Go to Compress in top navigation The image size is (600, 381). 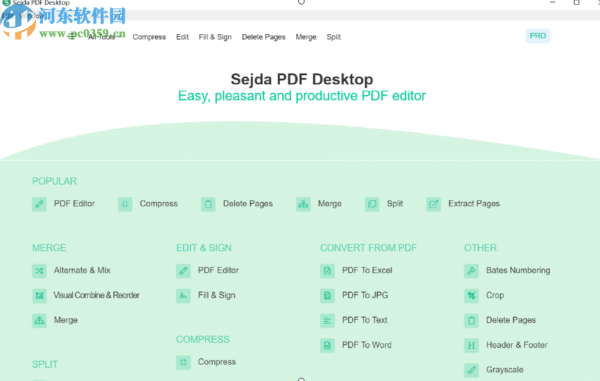pos(149,37)
